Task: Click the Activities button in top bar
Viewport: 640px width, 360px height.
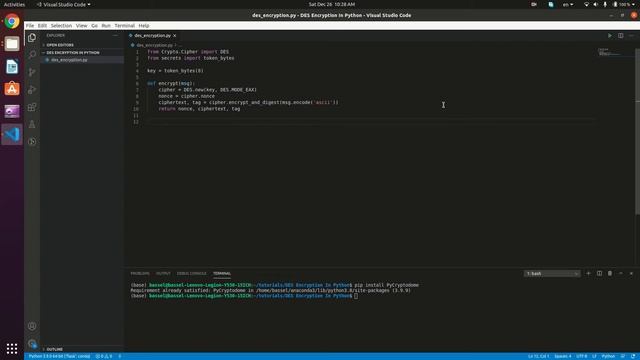Action: 14,4
